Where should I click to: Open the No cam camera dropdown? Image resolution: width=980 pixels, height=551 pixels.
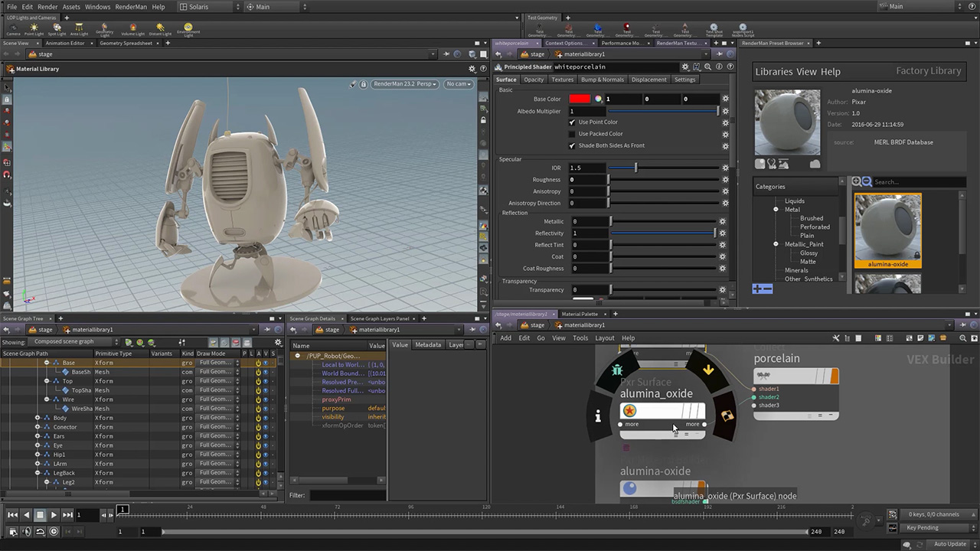(x=459, y=83)
